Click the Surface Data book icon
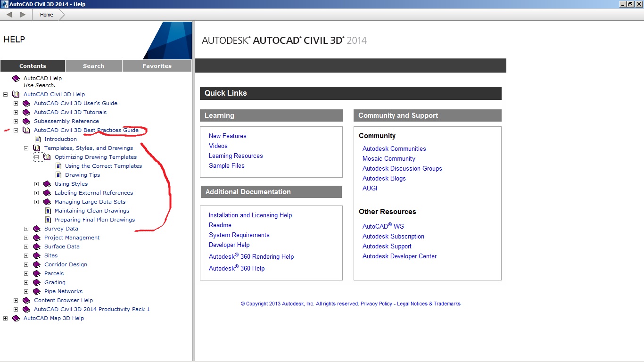The height and width of the screenshot is (362, 644). coord(37,247)
